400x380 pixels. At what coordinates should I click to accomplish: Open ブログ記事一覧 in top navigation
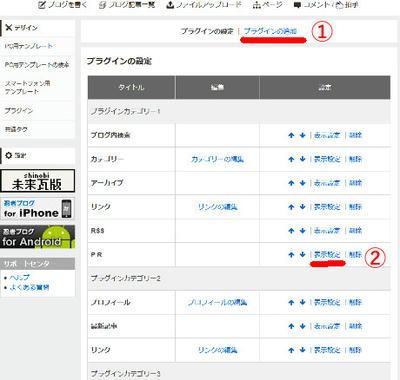127,5
